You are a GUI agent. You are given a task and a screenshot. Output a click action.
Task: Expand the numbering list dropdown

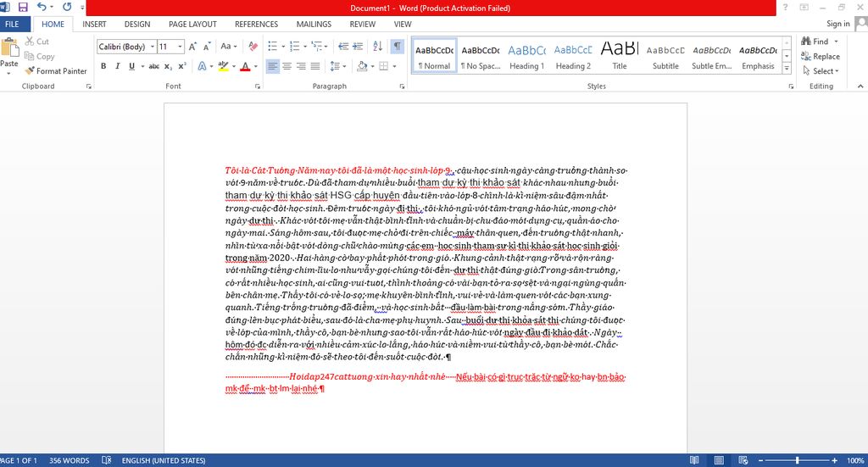[x=305, y=47]
